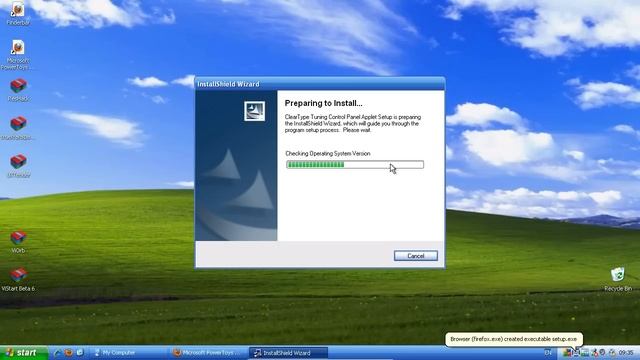Select the ViStart Beta 6 desktop icon

pyautogui.click(x=18, y=280)
